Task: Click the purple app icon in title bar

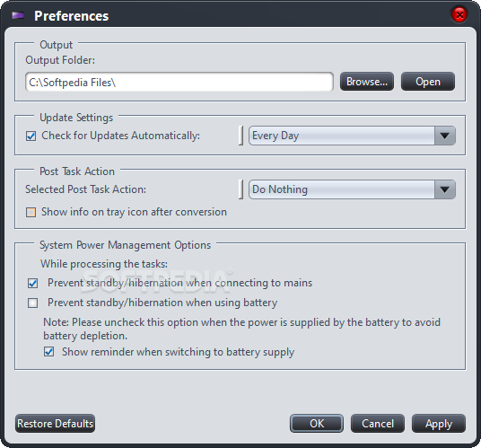Action: pyautogui.click(x=18, y=15)
